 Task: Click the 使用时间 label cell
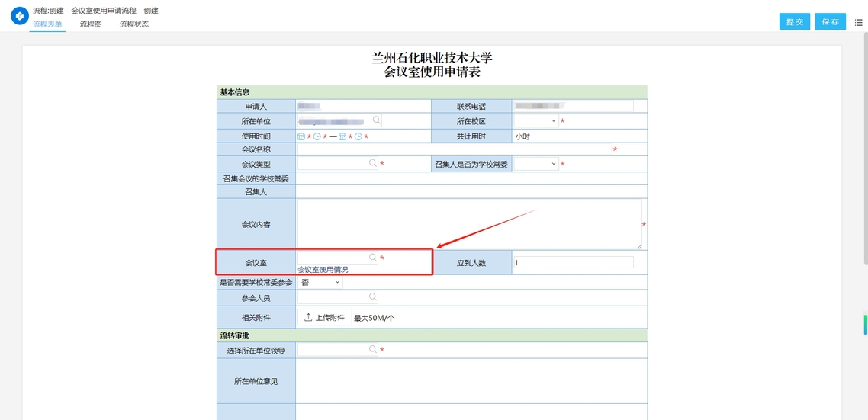pyautogui.click(x=256, y=136)
